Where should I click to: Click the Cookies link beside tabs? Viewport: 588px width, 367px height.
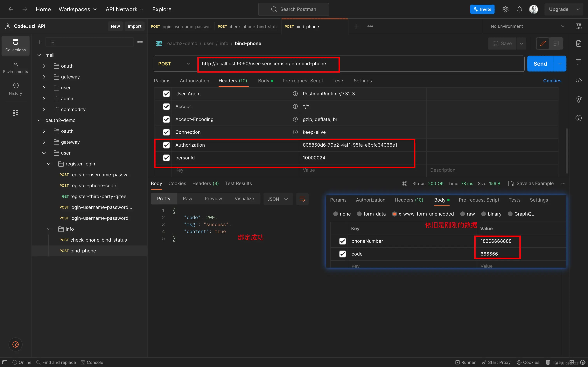coord(552,81)
